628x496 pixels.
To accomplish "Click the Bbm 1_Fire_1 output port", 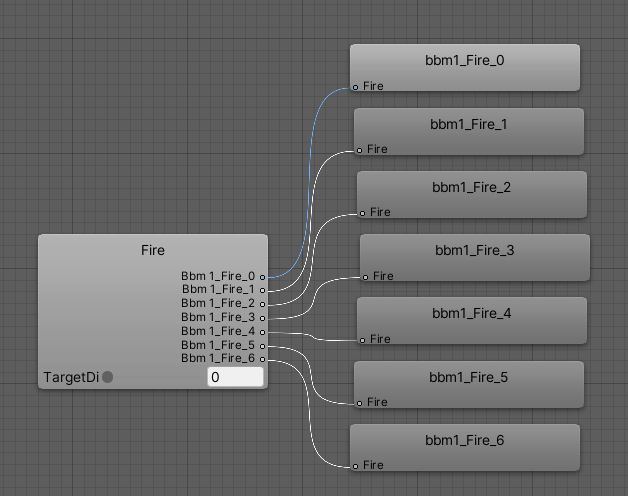I will (262, 290).
